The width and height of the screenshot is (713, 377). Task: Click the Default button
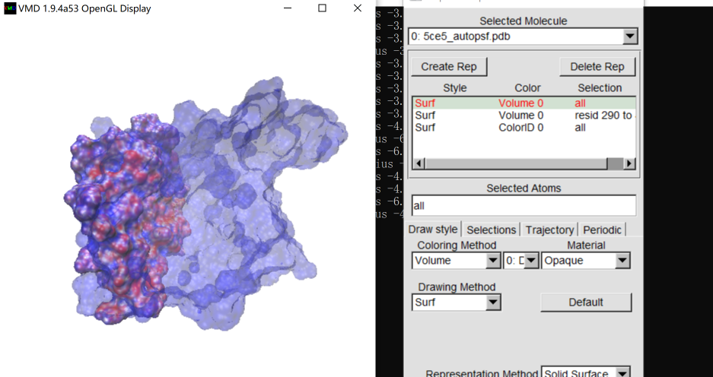click(x=586, y=302)
